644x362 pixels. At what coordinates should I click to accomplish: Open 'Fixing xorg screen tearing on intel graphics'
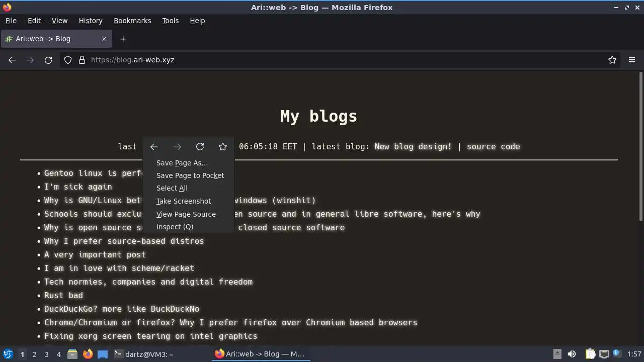tap(150, 336)
